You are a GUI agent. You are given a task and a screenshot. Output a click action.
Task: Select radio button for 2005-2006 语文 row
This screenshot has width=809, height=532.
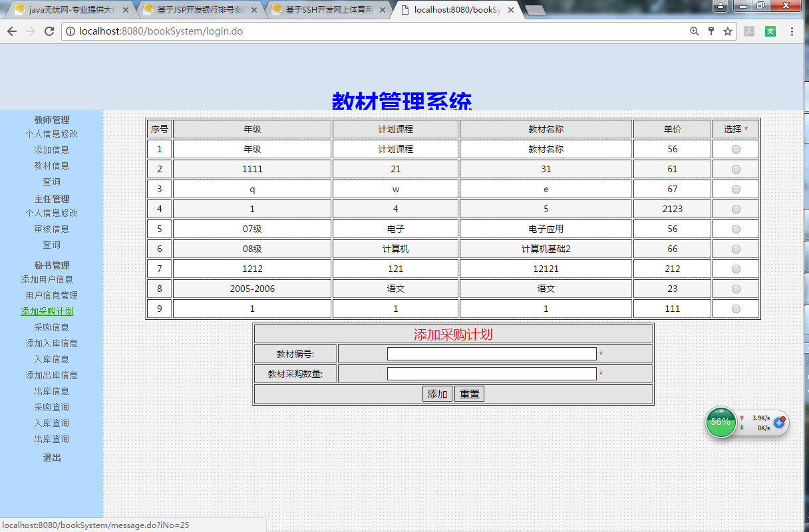click(736, 289)
